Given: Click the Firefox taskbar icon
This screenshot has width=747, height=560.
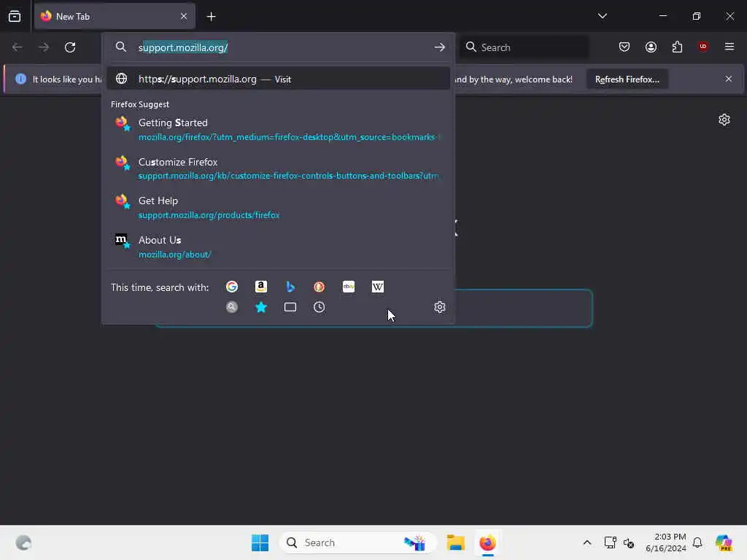Looking at the screenshot, I should tap(487, 542).
